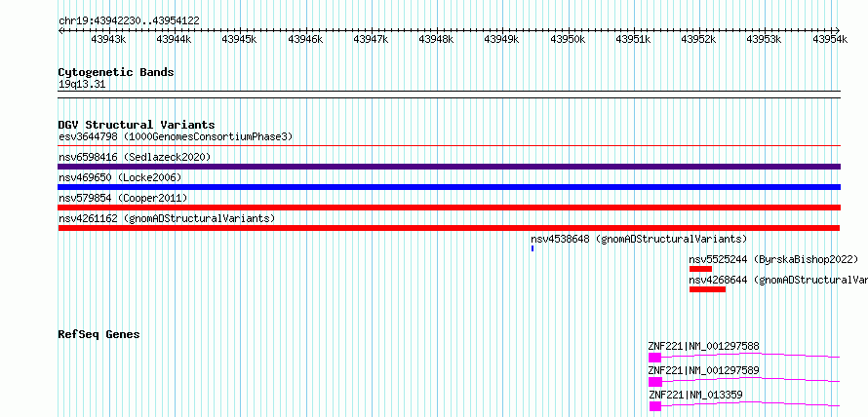
Task: Click the 43947k ruler tick label
Action: click(x=371, y=39)
